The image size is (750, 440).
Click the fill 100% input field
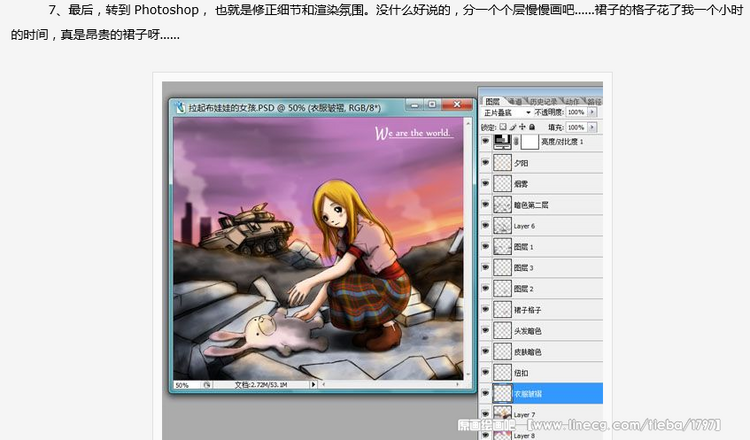(x=576, y=127)
